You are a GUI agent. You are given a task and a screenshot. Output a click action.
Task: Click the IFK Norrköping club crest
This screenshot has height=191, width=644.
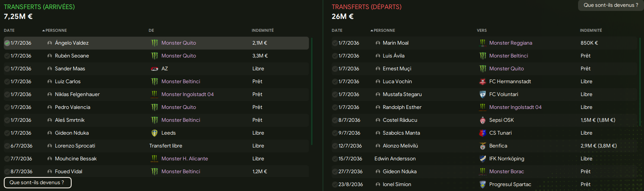coord(483,158)
